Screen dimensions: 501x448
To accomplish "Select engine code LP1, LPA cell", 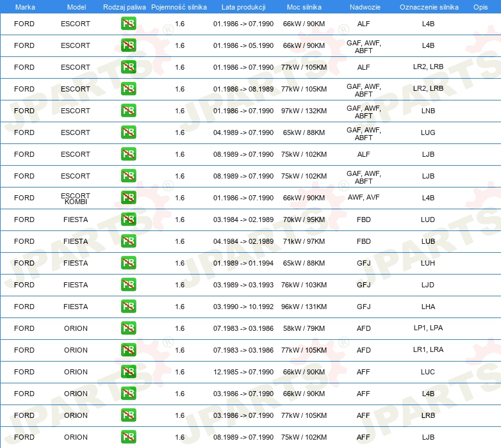I will [428, 328].
